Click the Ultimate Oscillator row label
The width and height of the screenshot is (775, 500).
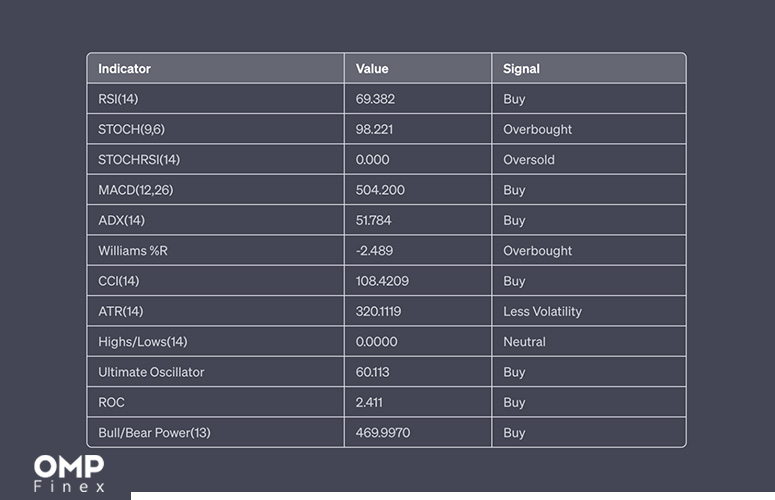point(151,372)
